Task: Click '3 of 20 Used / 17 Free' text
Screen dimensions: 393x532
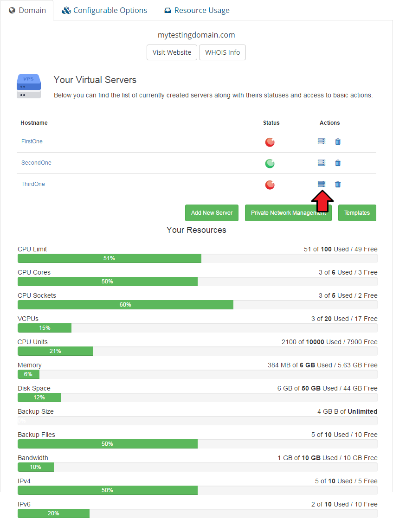Action: (x=344, y=319)
